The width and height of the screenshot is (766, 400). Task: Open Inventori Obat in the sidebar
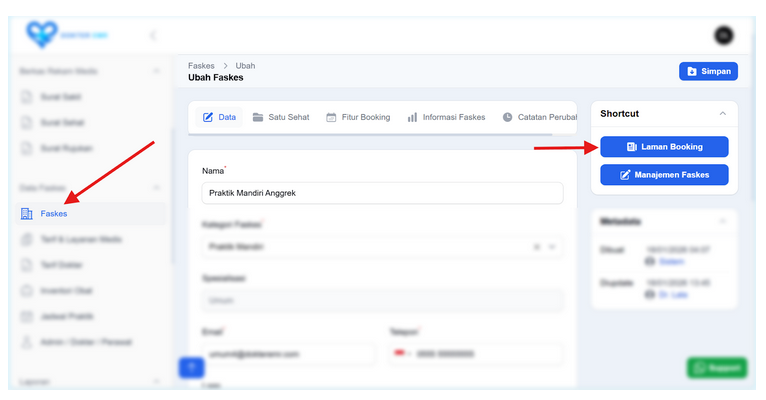coord(90,291)
